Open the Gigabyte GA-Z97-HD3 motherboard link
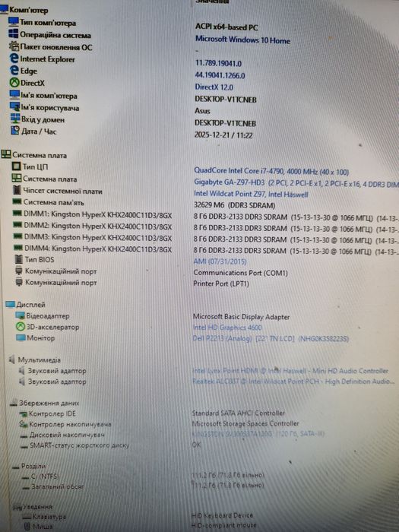This screenshot has height=532, width=399. point(296,183)
